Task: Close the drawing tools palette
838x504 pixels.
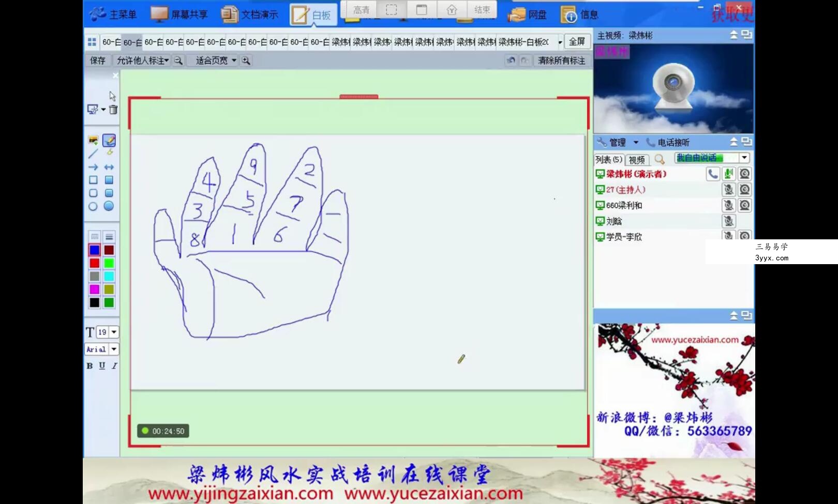Action: click(115, 75)
